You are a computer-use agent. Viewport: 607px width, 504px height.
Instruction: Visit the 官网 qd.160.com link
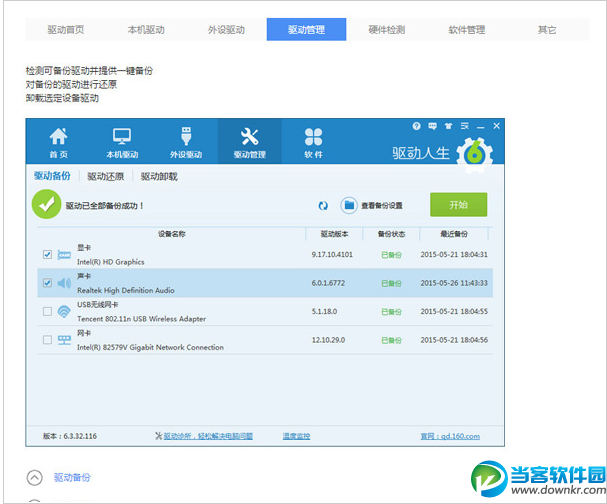point(450,436)
